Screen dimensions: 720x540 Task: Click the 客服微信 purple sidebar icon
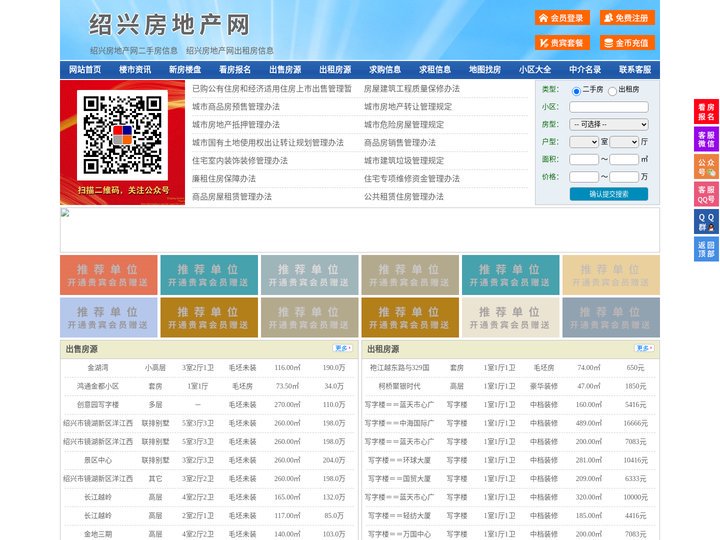[x=706, y=139]
